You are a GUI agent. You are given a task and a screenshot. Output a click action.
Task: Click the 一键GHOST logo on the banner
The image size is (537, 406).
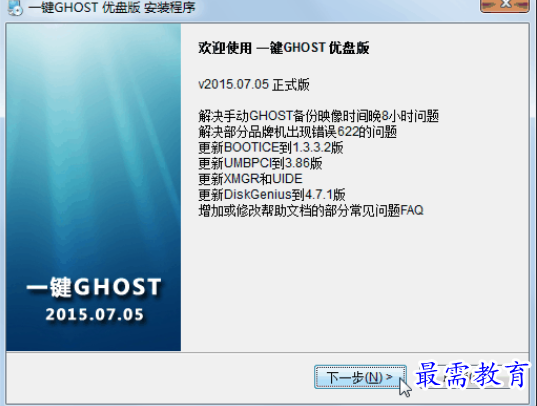(x=94, y=287)
